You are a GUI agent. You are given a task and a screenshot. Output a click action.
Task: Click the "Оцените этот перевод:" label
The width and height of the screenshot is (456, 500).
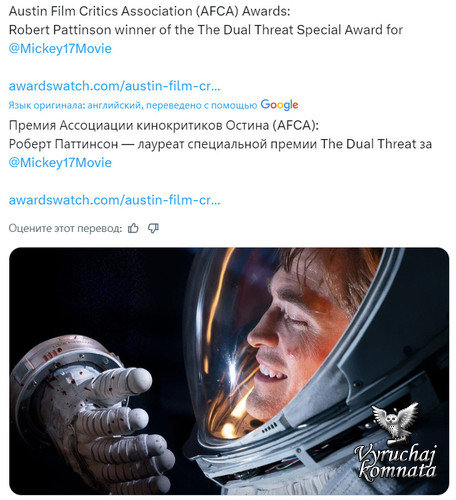tap(65, 228)
